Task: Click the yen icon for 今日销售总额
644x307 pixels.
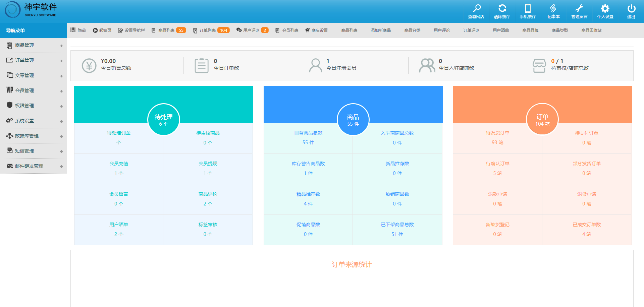Action: pyautogui.click(x=89, y=66)
